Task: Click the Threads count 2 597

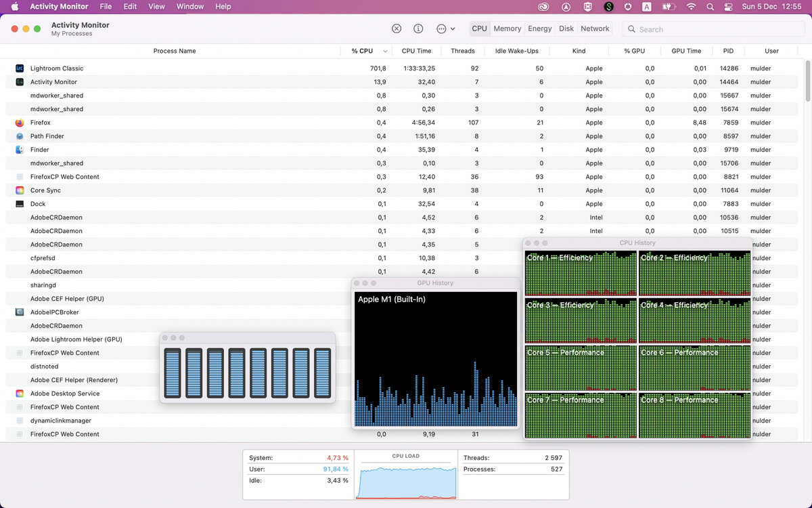Action: 553,458
